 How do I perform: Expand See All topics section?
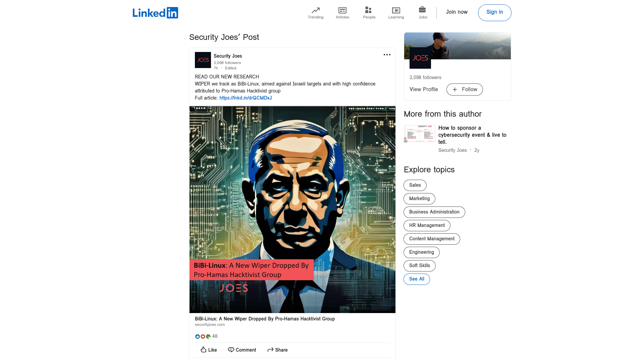pyautogui.click(x=416, y=279)
